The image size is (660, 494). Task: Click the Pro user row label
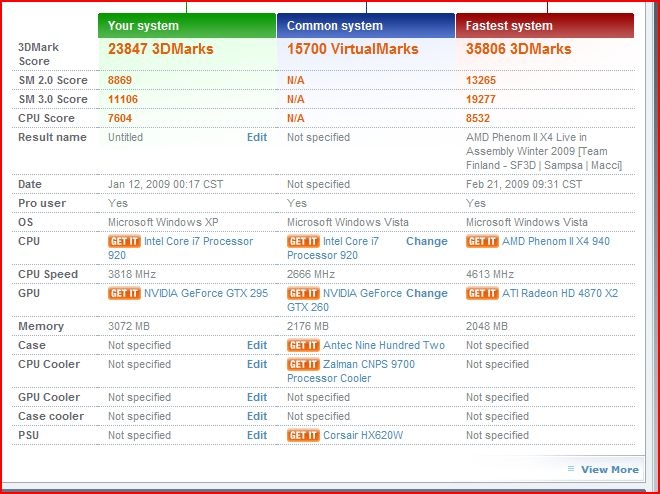click(42, 203)
